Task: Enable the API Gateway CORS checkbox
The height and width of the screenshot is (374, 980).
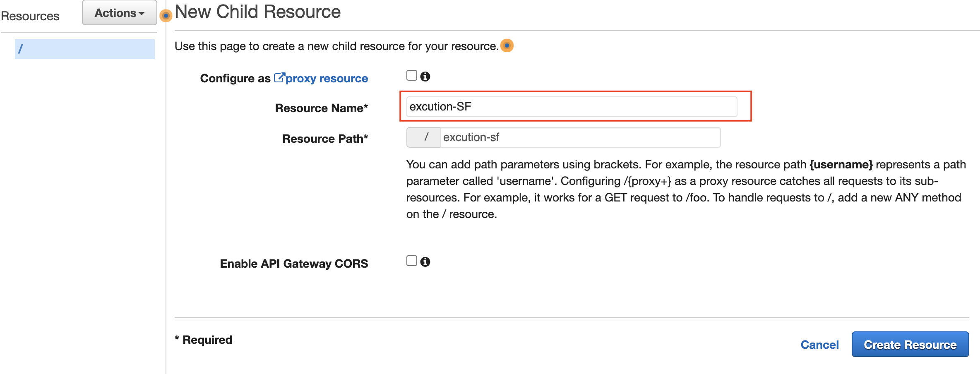Action: [x=411, y=261]
